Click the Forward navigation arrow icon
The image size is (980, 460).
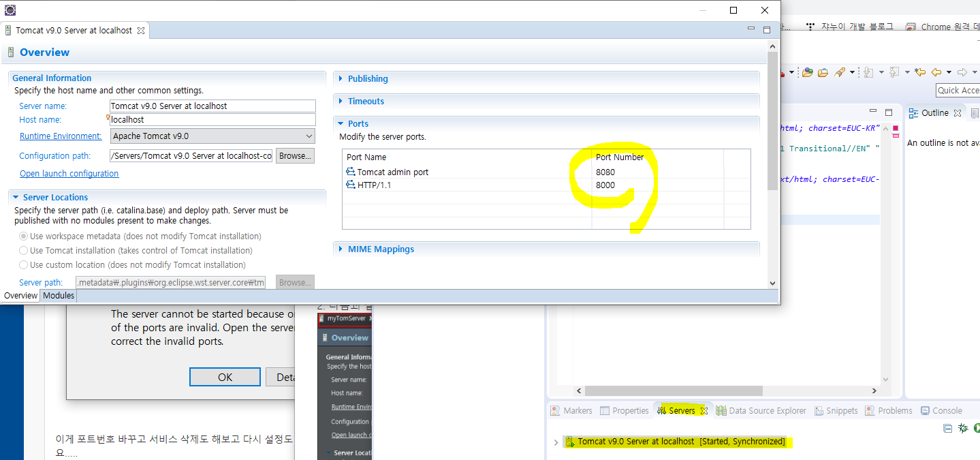pos(962,72)
